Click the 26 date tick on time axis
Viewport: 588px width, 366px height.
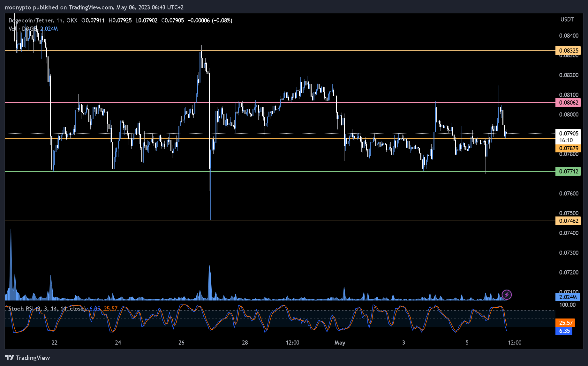click(181, 342)
